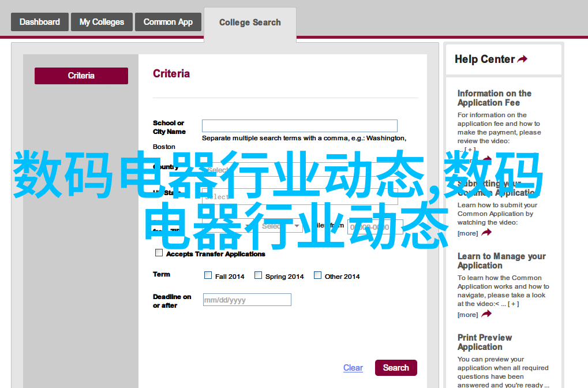Open the Common App tab

168,22
